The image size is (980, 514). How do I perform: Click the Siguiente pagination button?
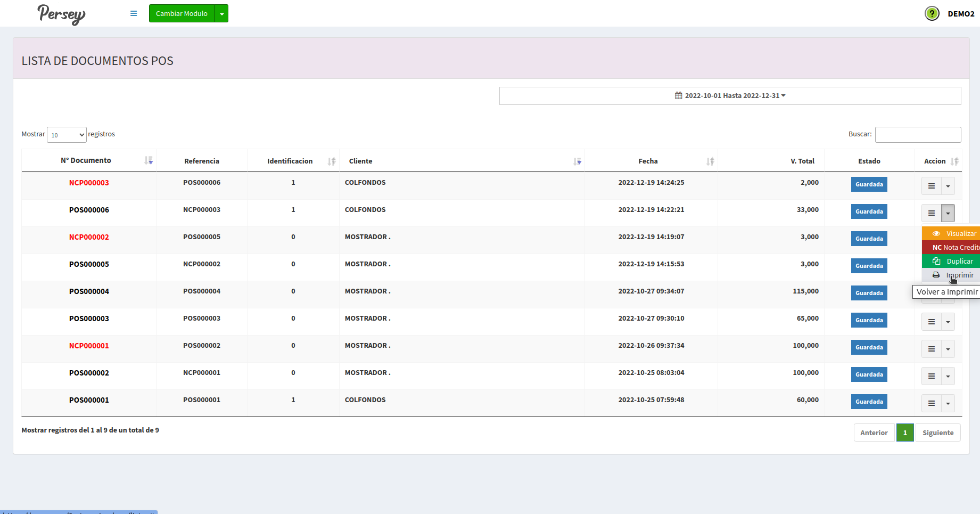click(x=937, y=433)
